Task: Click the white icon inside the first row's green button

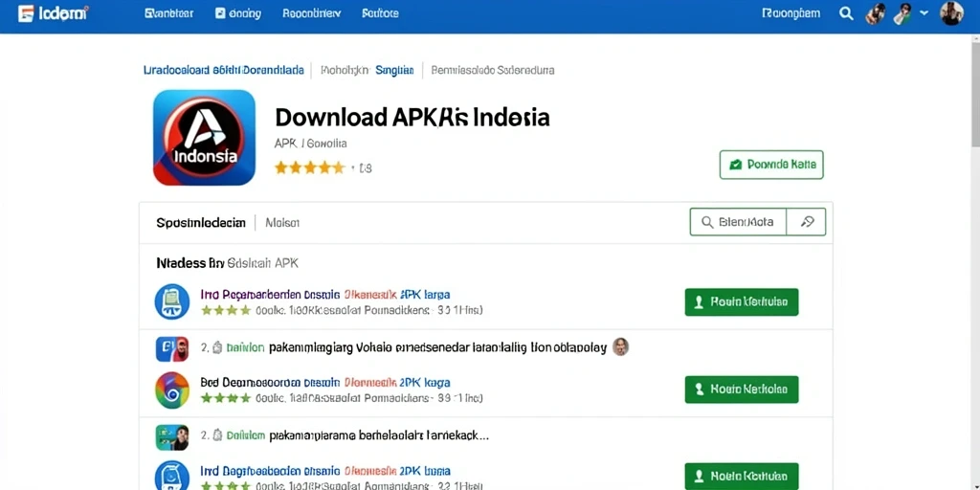Action: pyautogui.click(x=699, y=301)
